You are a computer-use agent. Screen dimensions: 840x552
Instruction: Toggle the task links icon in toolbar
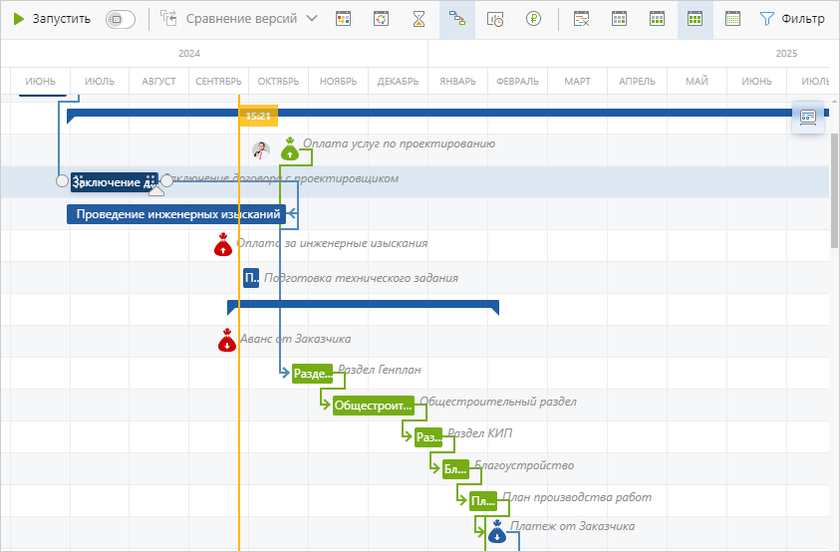[x=457, y=19]
